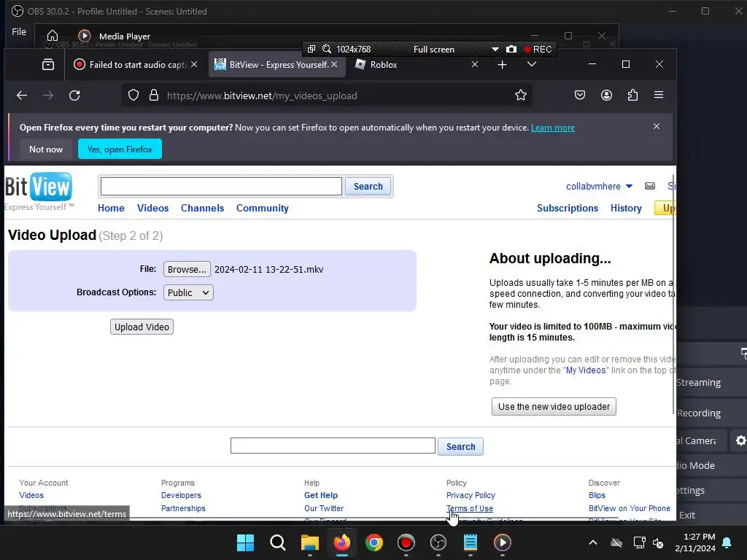Viewport: 747px width, 560px height.
Task: Open Firefox hamburger menu
Action: 659,95
